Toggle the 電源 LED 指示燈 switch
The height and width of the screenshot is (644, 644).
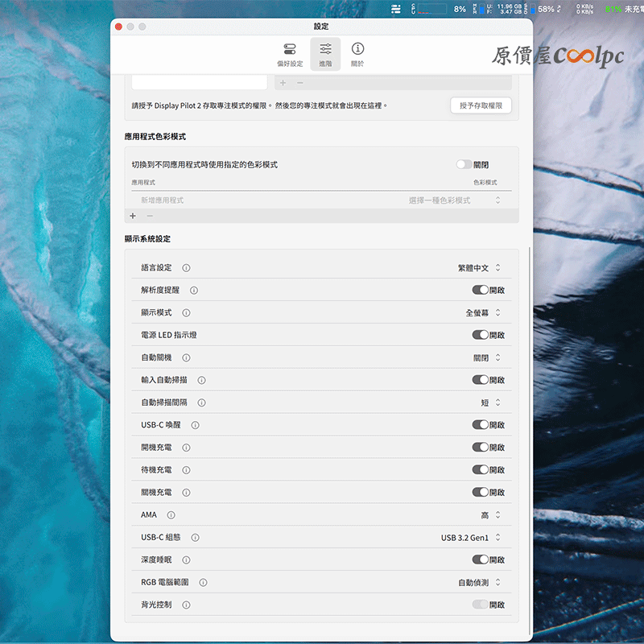pyautogui.click(x=480, y=335)
